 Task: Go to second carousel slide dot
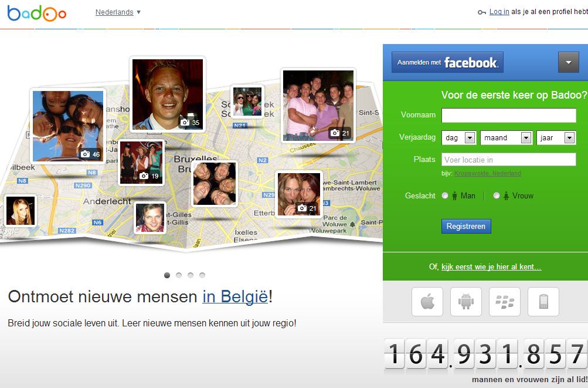(x=179, y=275)
